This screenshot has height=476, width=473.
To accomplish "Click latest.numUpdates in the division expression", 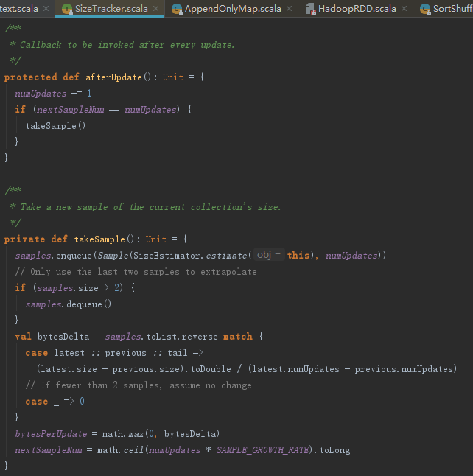I will (x=296, y=369).
